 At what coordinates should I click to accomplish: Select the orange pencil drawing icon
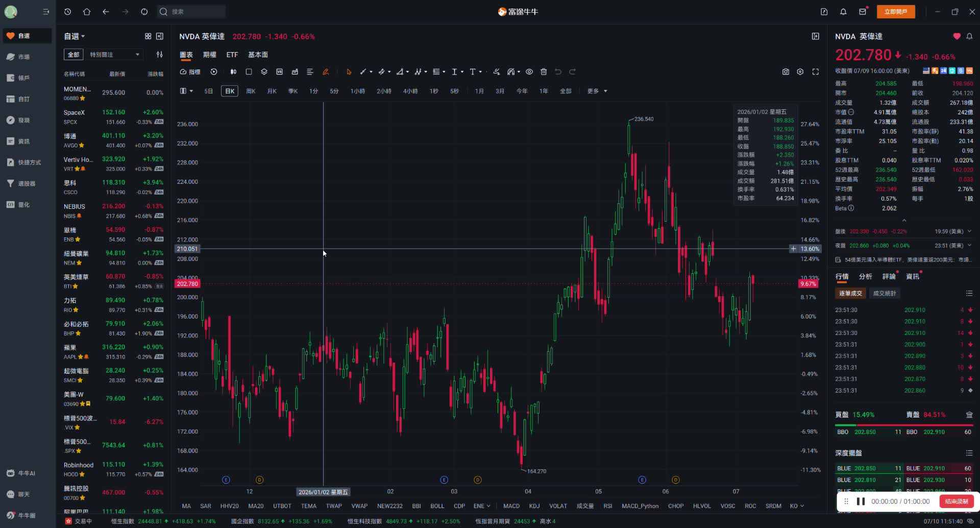coord(326,72)
